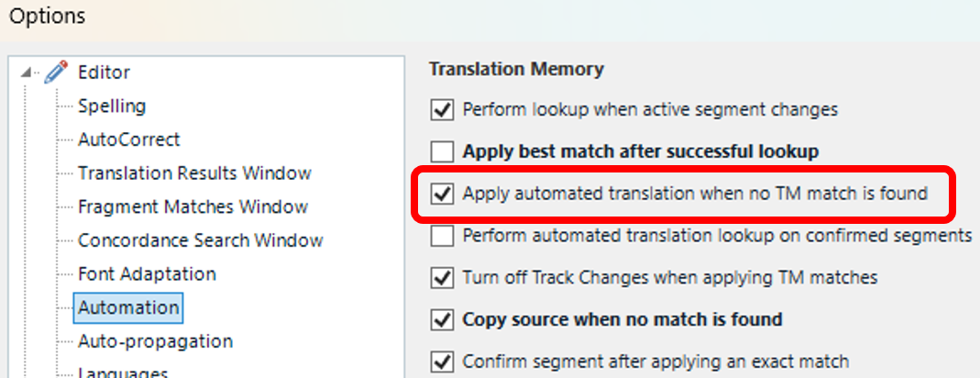Open Auto-propagation settings
The width and height of the screenshot is (980, 378).
155,341
